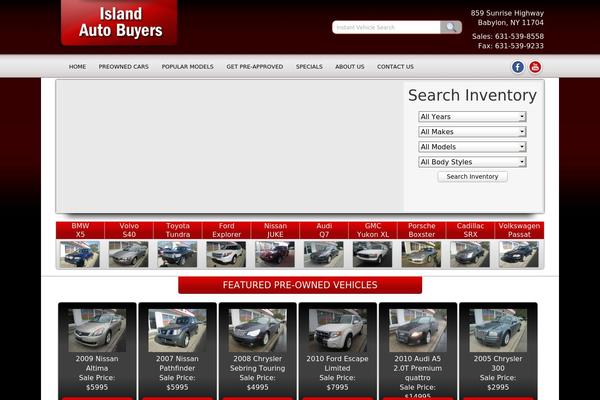Select the Cadillac SRX model tab
This screenshot has width=600, height=400.
[x=470, y=230]
